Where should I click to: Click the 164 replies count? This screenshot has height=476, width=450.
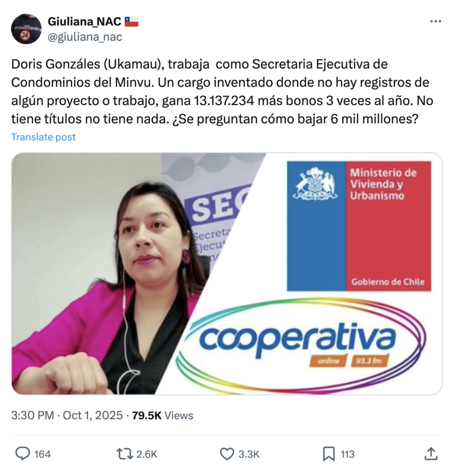42,454
